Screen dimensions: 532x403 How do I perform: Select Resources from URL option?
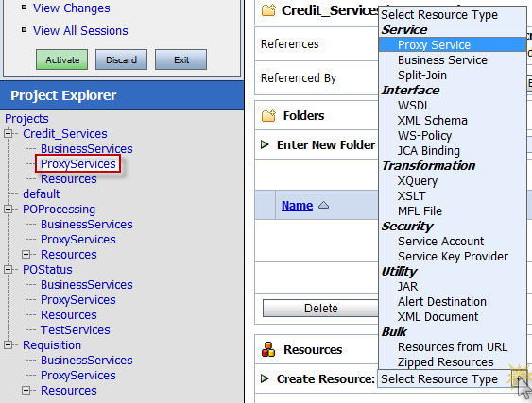coord(453,346)
